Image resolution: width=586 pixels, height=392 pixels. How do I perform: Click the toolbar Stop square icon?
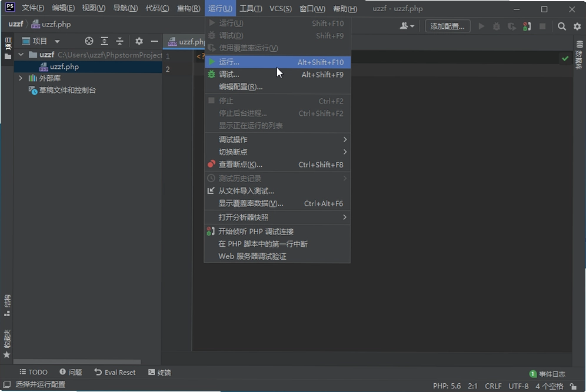tap(542, 26)
